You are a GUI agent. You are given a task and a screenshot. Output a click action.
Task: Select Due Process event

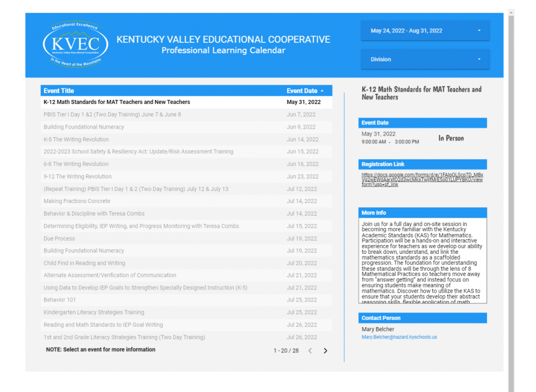click(186, 239)
